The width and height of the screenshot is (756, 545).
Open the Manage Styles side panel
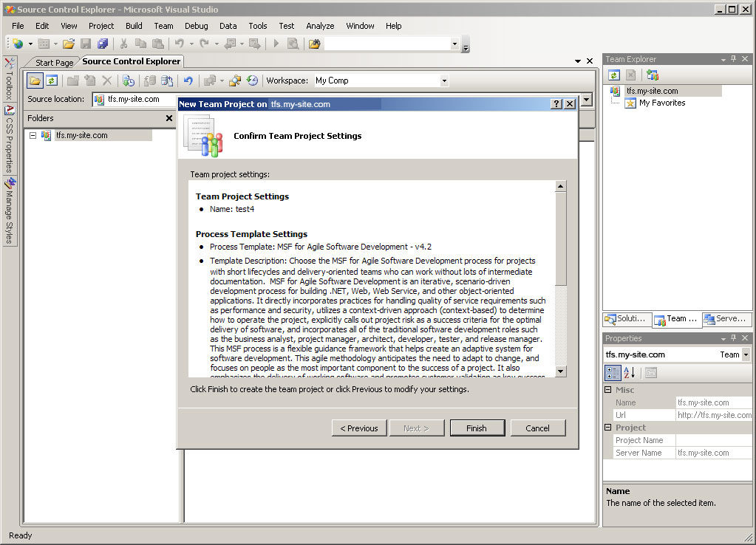pyautogui.click(x=10, y=211)
